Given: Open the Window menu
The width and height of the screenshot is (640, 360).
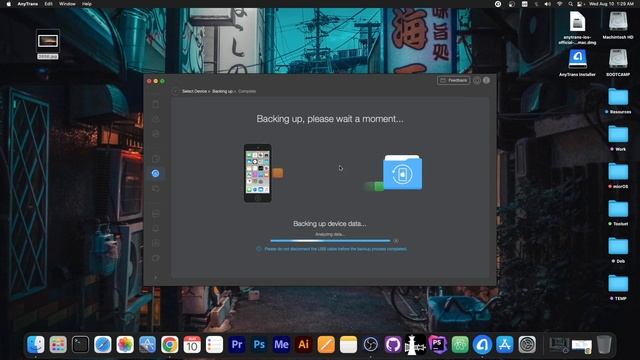Looking at the screenshot, I should (x=67, y=4).
